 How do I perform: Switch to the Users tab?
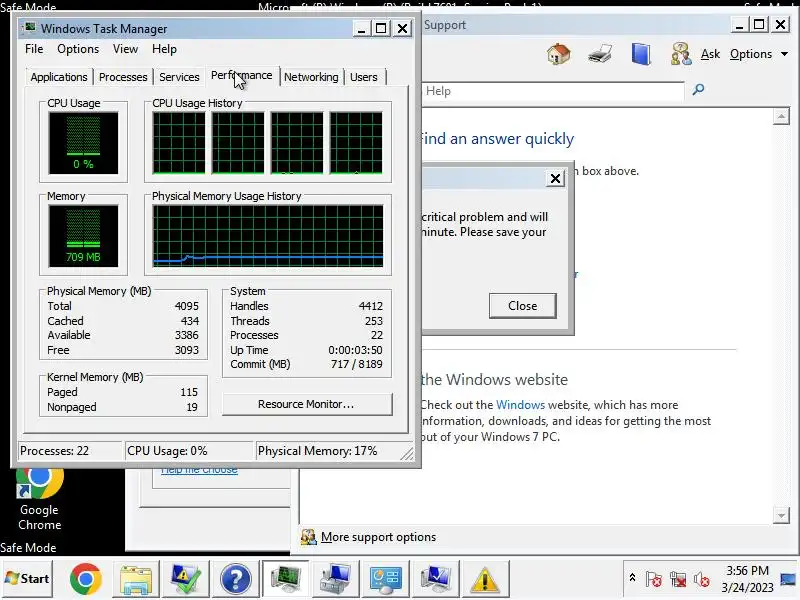[364, 77]
